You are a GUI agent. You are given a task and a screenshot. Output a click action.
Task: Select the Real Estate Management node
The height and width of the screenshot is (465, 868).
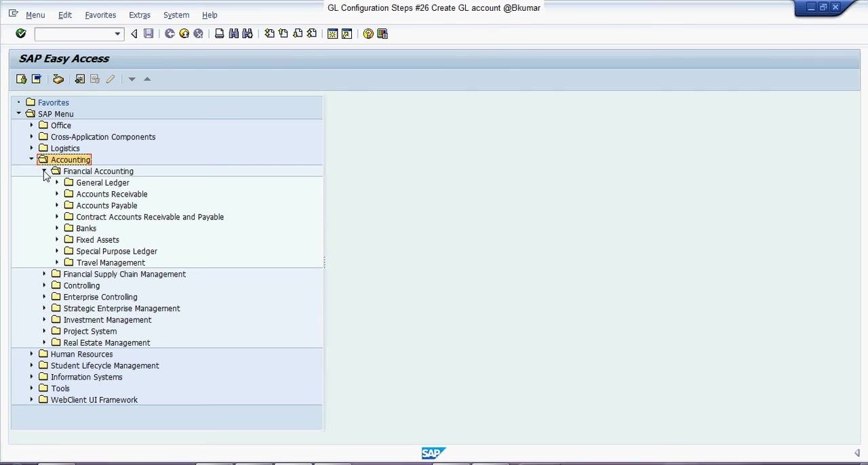pyautogui.click(x=107, y=343)
